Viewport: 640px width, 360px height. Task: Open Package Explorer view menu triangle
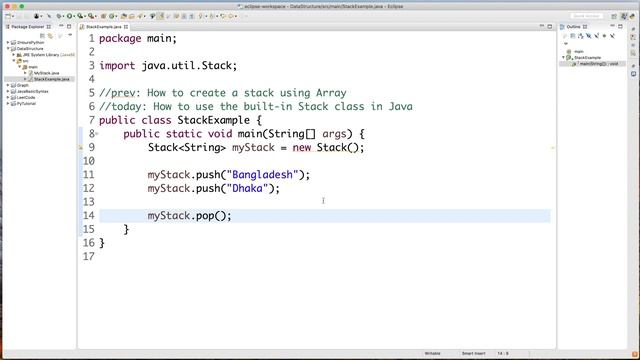pyautogui.click(x=70, y=36)
